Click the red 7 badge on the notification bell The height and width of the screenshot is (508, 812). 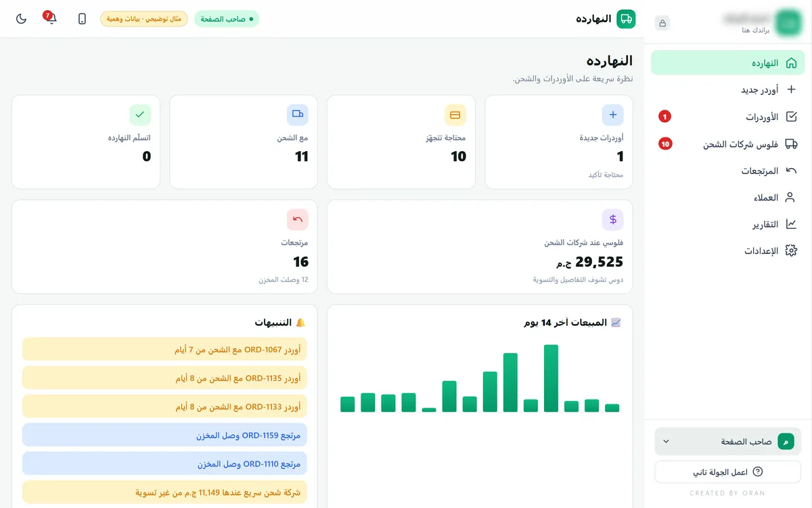click(x=47, y=15)
